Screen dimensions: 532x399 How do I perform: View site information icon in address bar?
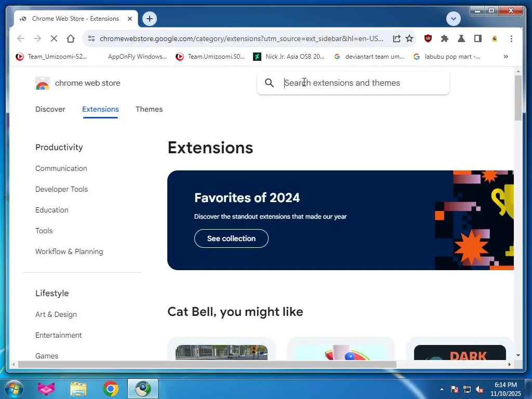tap(91, 38)
